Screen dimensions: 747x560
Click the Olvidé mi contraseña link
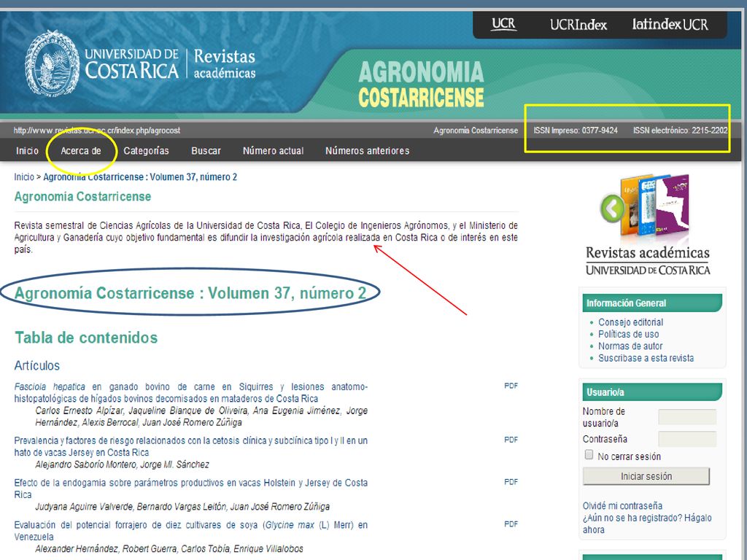(x=622, y=506)
